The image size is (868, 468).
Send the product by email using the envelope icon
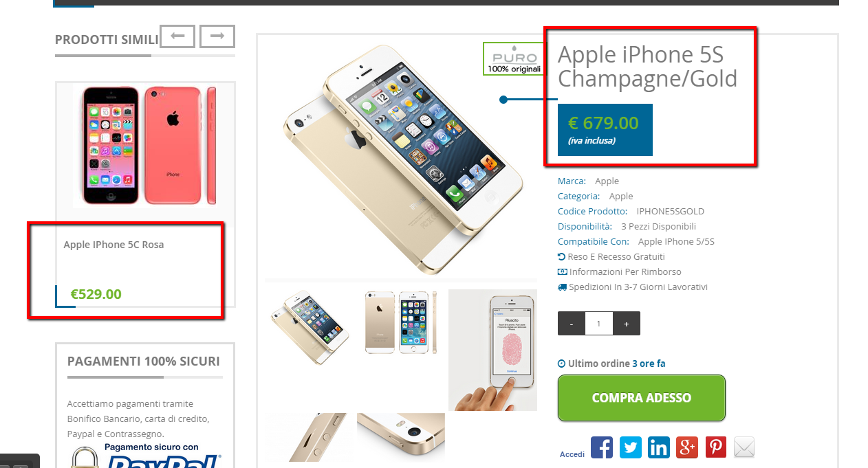744,447
